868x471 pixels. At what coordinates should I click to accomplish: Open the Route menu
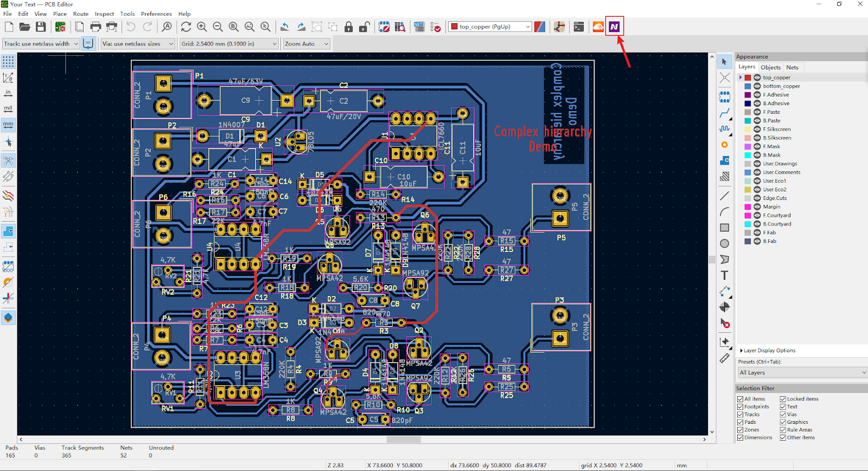point(80,14)
